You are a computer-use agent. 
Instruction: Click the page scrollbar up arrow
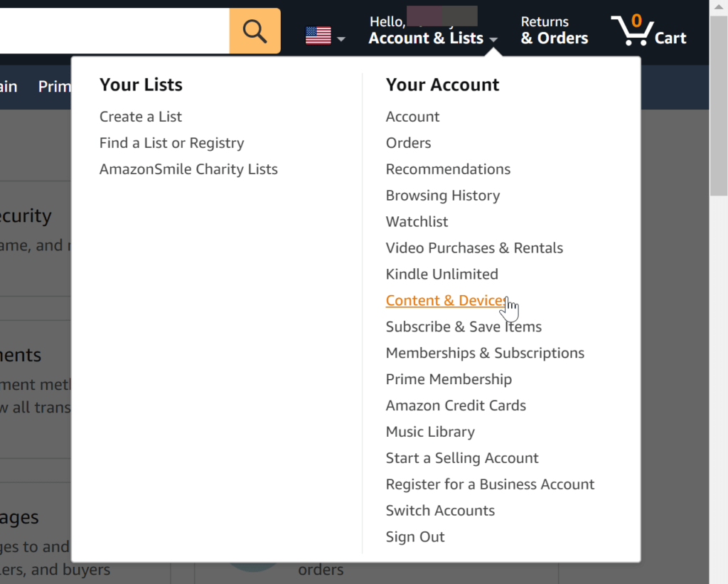(x=719, y=7)
